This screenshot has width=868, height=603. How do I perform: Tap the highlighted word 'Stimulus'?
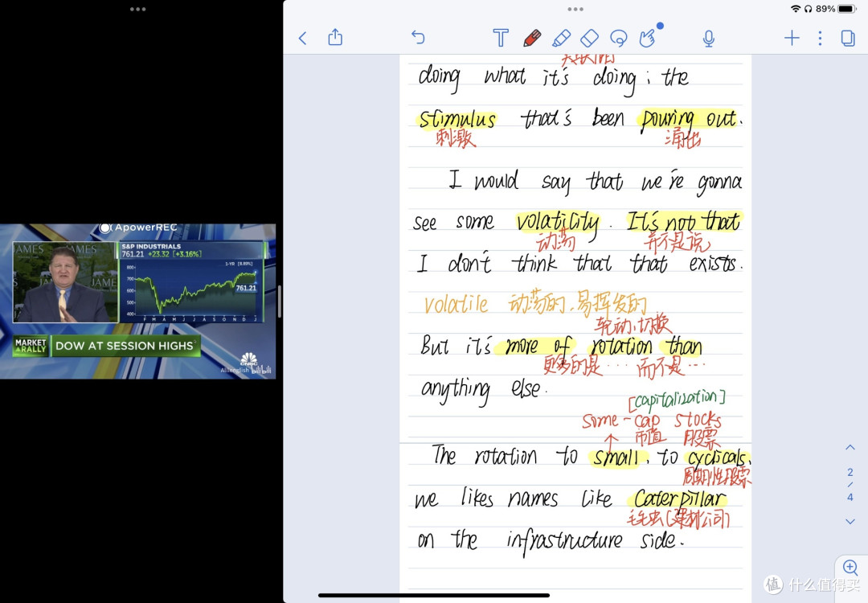(457, 120)
